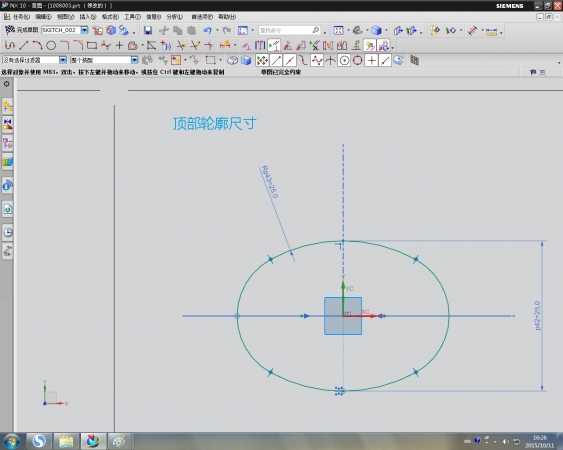The height and width of the screenshot is (450, 563).
Task: Expand the rendering style dropdown arrow
Action: click(x=386, y=31)
